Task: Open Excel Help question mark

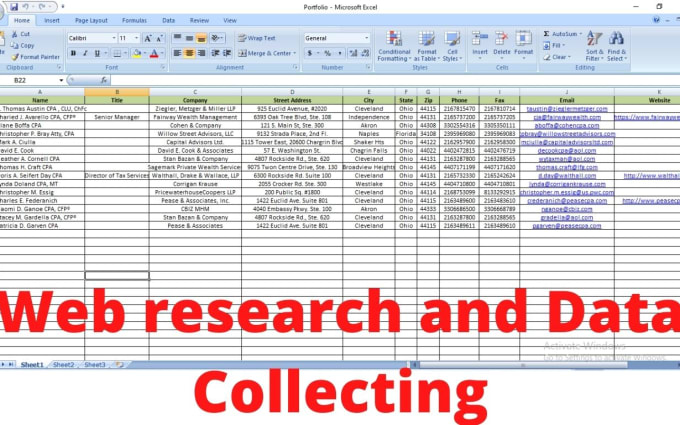Action: coord(656,20)
